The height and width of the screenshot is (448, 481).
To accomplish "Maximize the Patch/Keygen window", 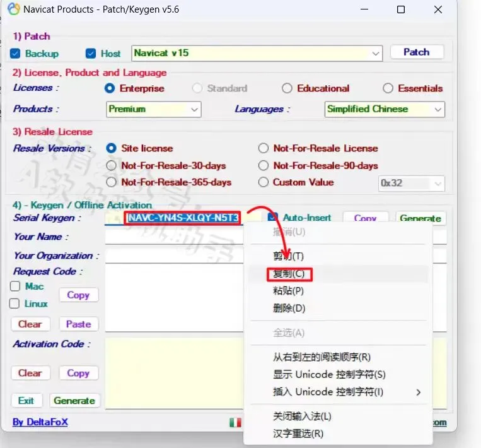I will (401, 9).
